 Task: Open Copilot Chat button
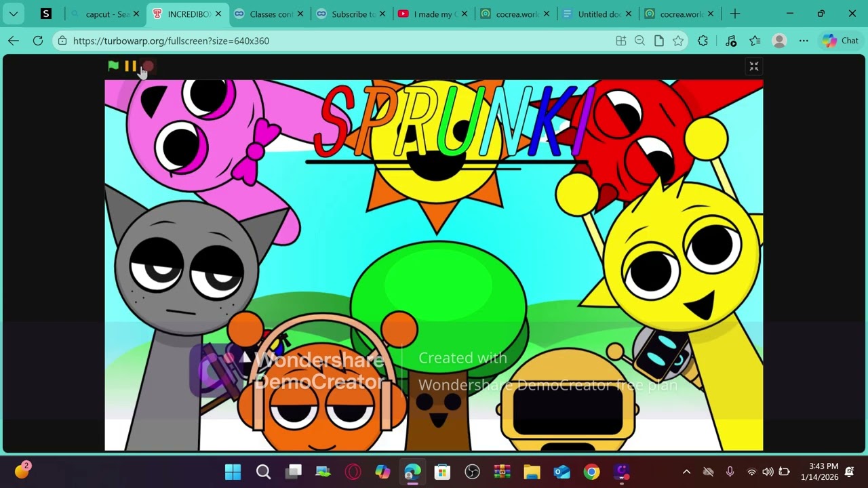pyautogui.click(x=841, y=41)
